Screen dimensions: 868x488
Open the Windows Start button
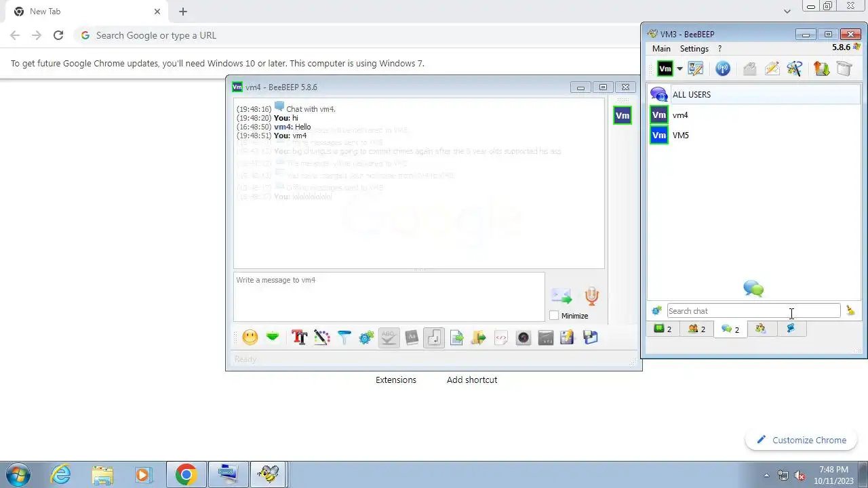click(18, 474)
